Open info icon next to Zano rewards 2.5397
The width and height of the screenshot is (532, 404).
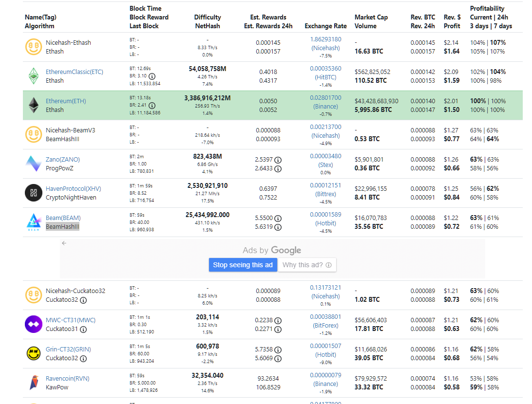278,160
